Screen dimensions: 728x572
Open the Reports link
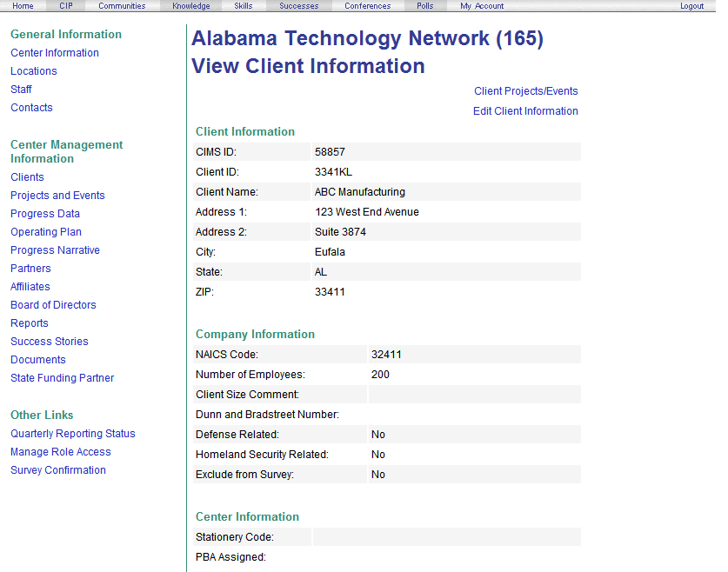point(30,323)
